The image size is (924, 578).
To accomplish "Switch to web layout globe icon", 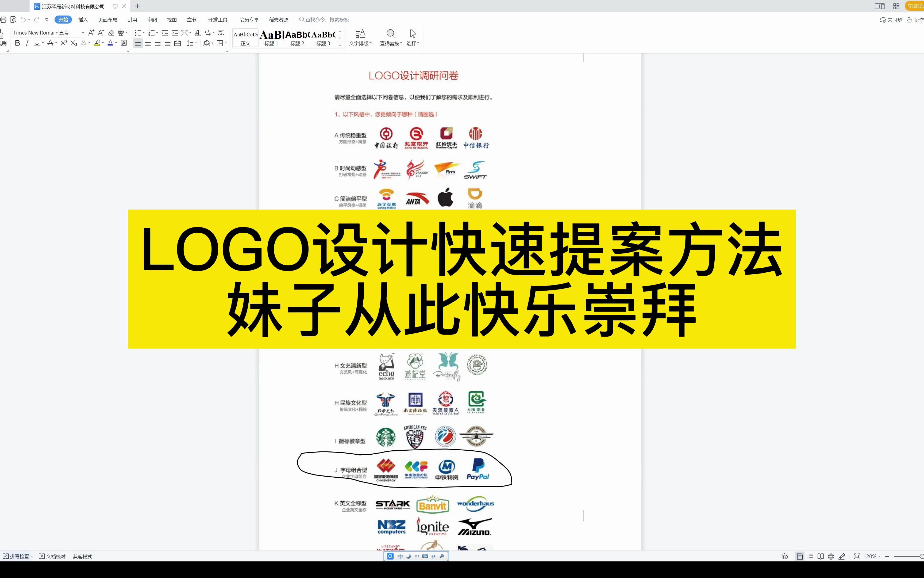I will 831,556.
